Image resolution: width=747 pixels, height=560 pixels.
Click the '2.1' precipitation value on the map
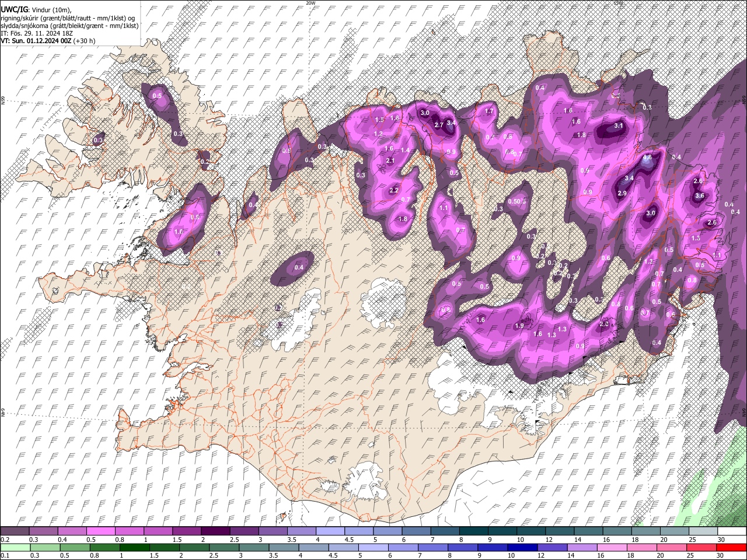pos(390,160)
